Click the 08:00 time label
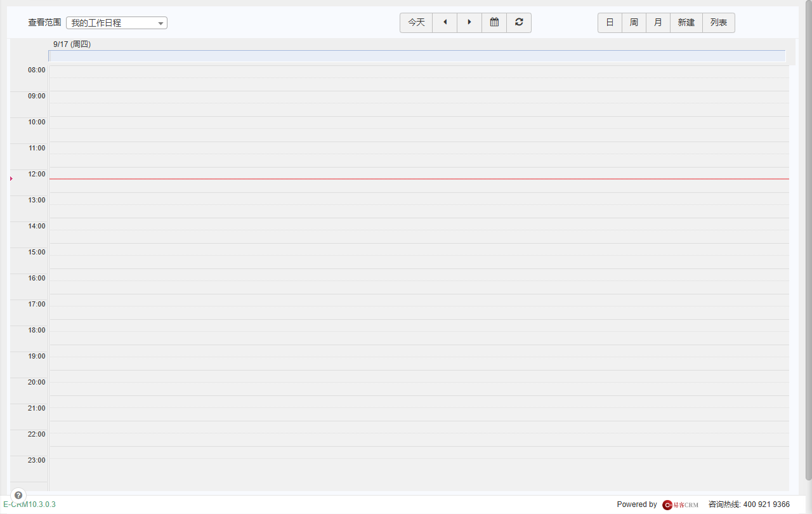This screenshot has height=514, width=812. [37, 70]
